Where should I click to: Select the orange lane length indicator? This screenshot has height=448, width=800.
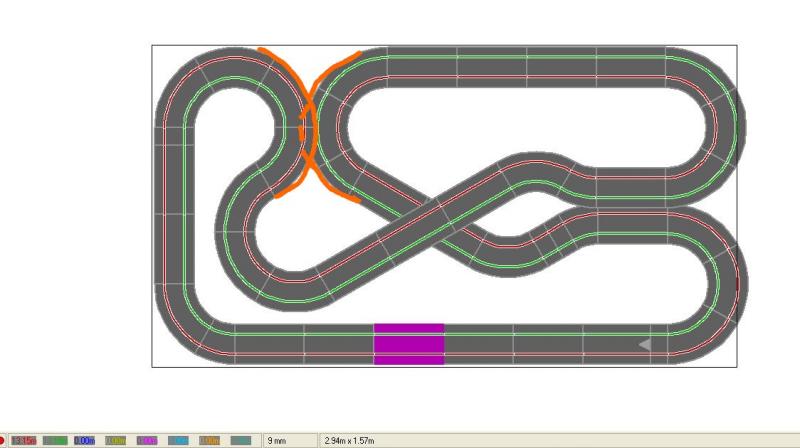(209, 440)
